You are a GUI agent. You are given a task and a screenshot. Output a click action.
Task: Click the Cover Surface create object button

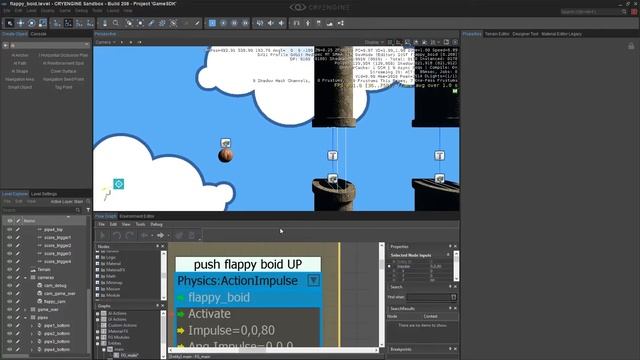64,71
